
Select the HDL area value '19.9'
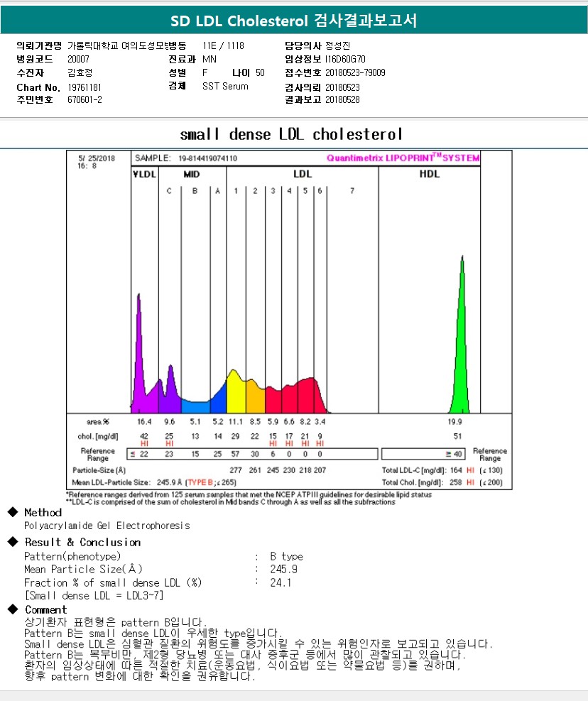(454, 422)
